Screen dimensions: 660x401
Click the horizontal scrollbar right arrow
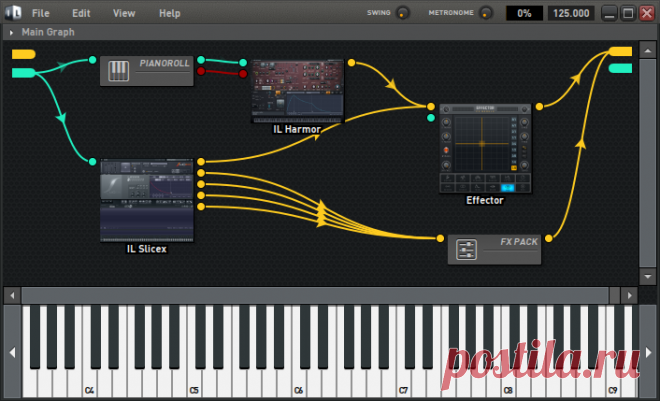pos(629,295)
